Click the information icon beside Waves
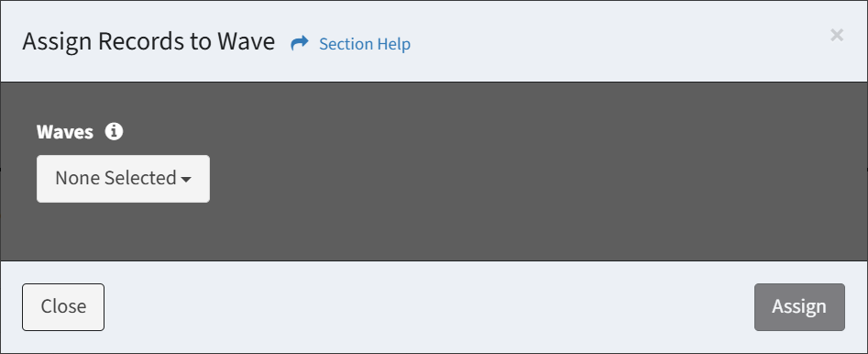 point(114,132)
